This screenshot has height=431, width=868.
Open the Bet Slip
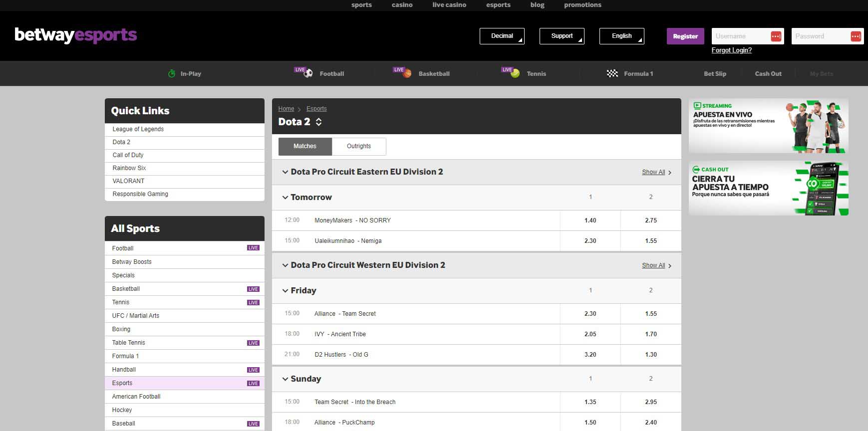click(x=715, y=73)
